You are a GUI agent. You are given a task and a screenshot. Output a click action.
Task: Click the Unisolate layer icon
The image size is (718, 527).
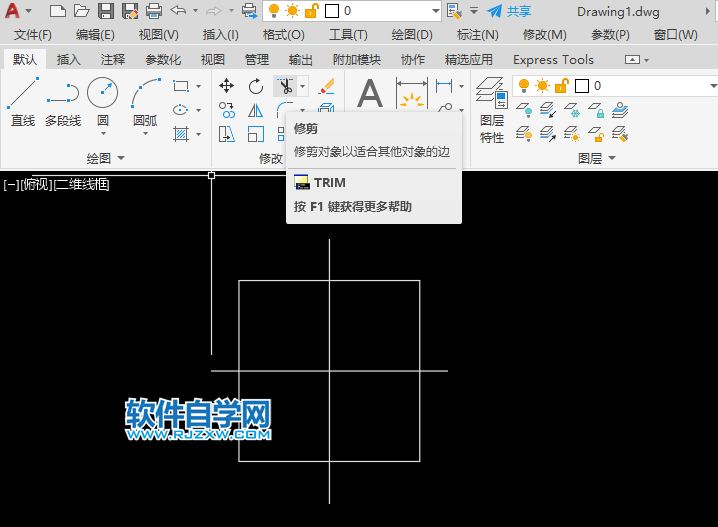548,134
